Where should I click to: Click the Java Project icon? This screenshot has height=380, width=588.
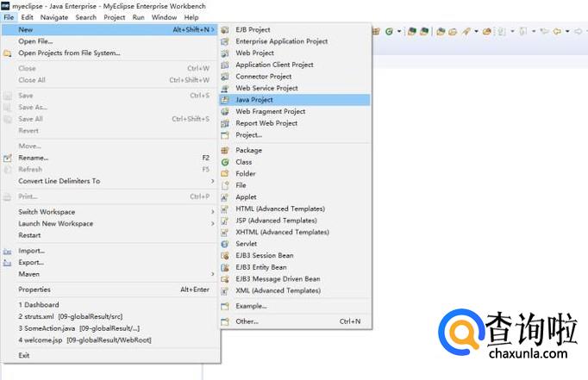coord(225,100)
